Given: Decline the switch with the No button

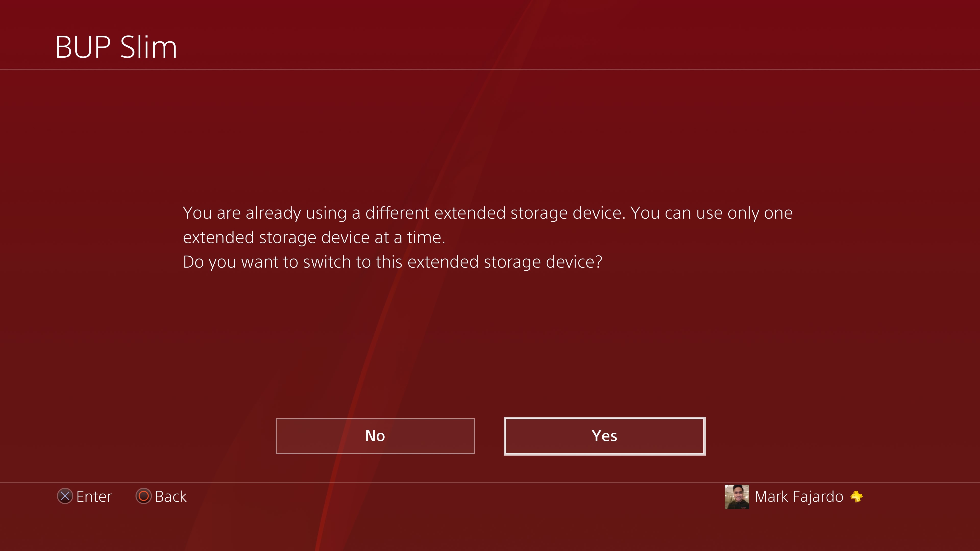Looking at the screenshot, I should point(375,436).
